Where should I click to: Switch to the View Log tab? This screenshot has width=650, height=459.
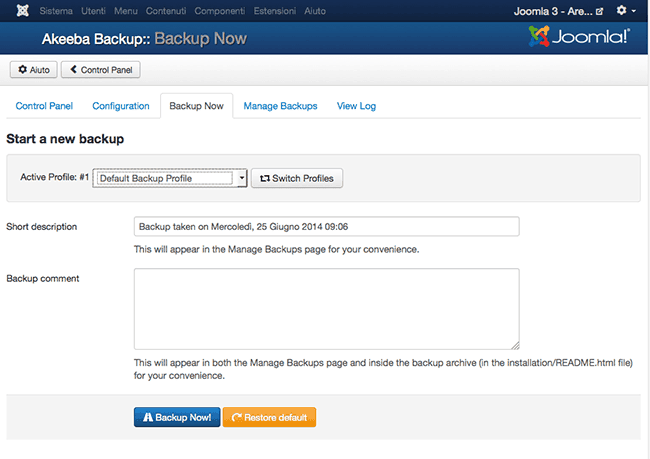(x=356, y=106)
